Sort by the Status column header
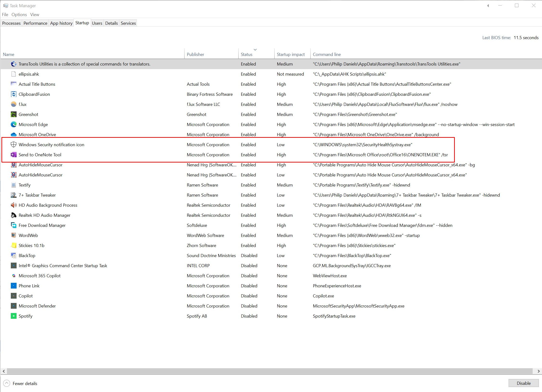Screen dimensions: 542x392 tap(247, 54)
